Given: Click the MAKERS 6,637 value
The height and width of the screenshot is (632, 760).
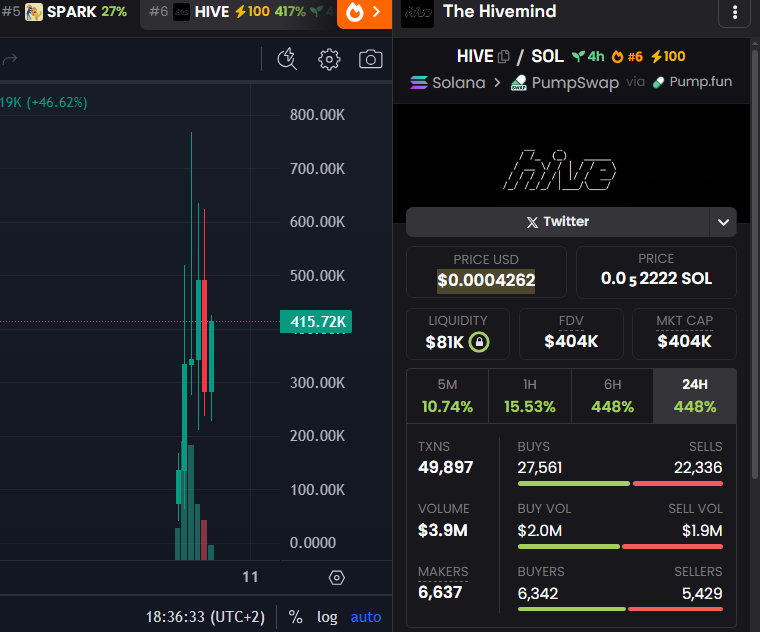Looking at the screenshot, I should [440, 592].
